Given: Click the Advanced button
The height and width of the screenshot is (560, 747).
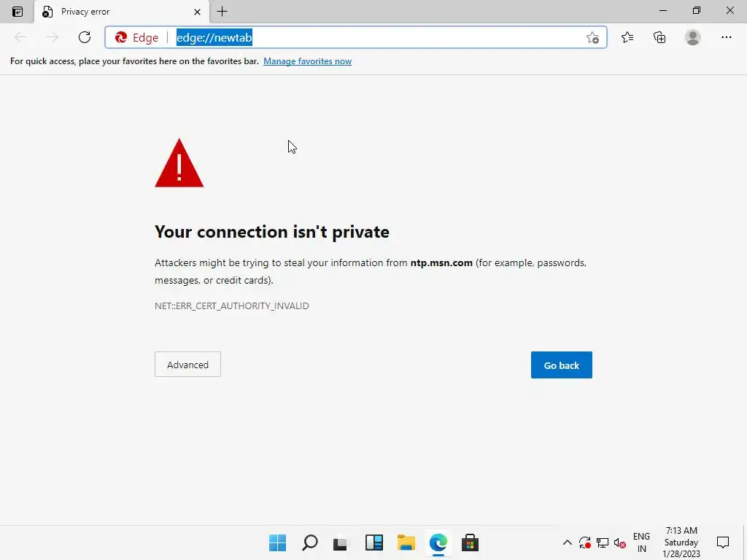Looking at the screenshot, I should tap(187, 365).
